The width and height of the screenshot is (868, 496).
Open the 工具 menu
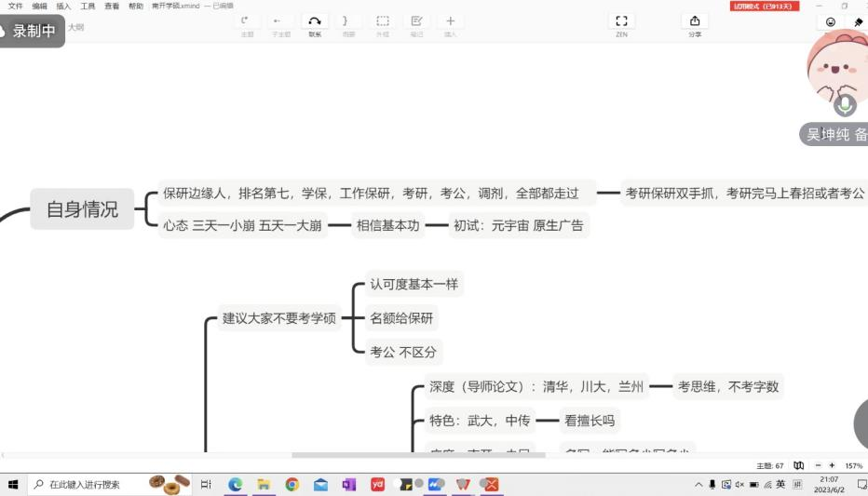click(x=88, y=7)
